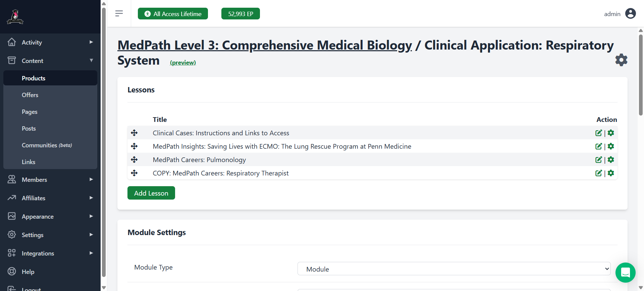Screen dimensions: 644x291
Task: Open the preview link next to title
Action: [x=183, y=63]
